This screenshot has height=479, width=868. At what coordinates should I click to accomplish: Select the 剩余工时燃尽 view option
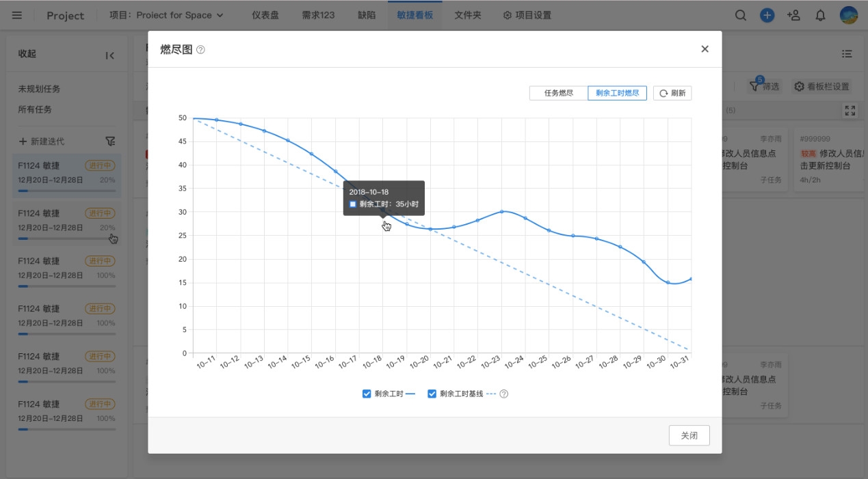click(x=617, y=93)
